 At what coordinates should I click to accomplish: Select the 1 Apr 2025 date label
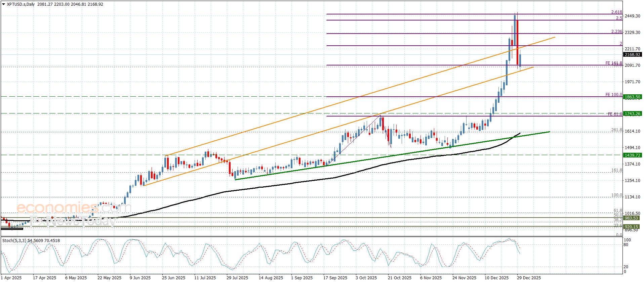(x=12, y=278)
